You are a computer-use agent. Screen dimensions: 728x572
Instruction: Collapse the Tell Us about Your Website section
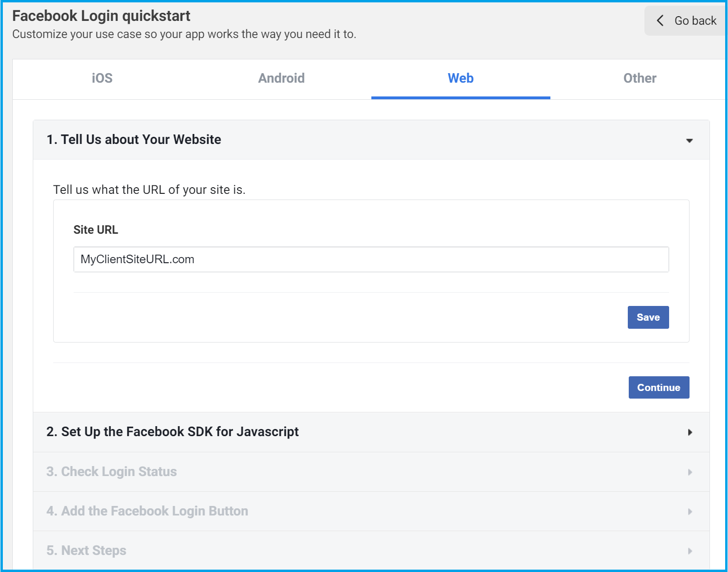click(371, 140)
